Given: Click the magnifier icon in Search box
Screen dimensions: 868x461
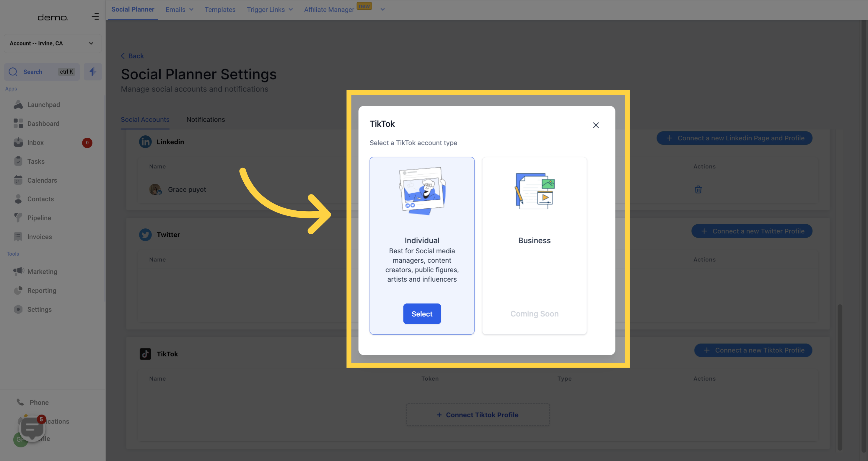Looking at the screenshot, I should tap(13, 72).
